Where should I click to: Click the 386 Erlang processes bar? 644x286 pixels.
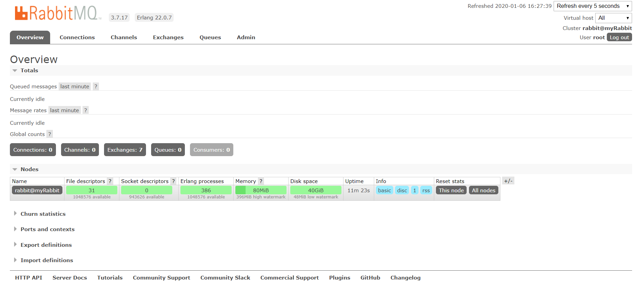[206, 191]
